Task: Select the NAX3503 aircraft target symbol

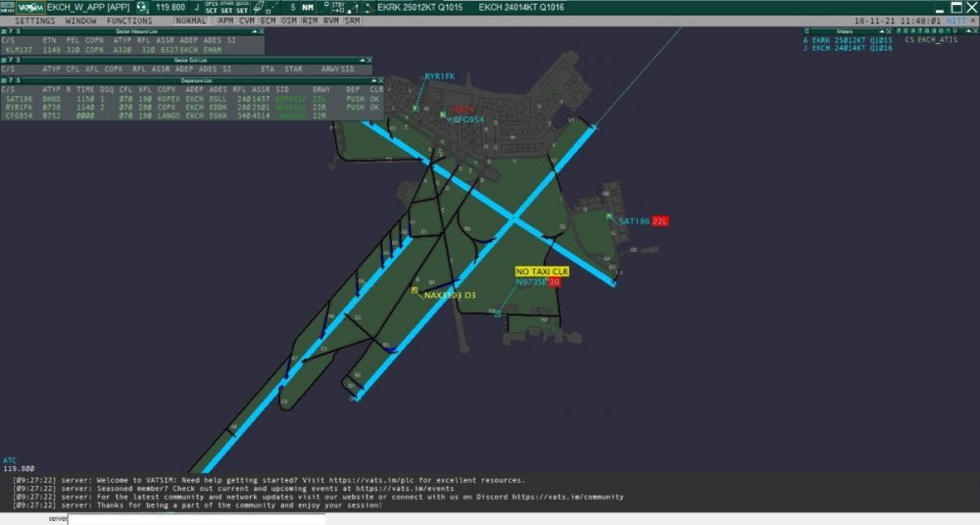Action: [415, 290]
